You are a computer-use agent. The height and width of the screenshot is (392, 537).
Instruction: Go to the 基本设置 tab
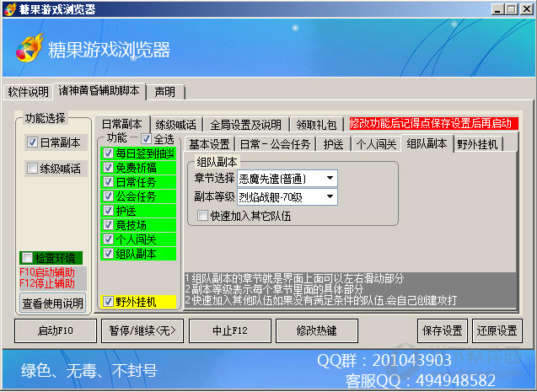click(210, 144)
